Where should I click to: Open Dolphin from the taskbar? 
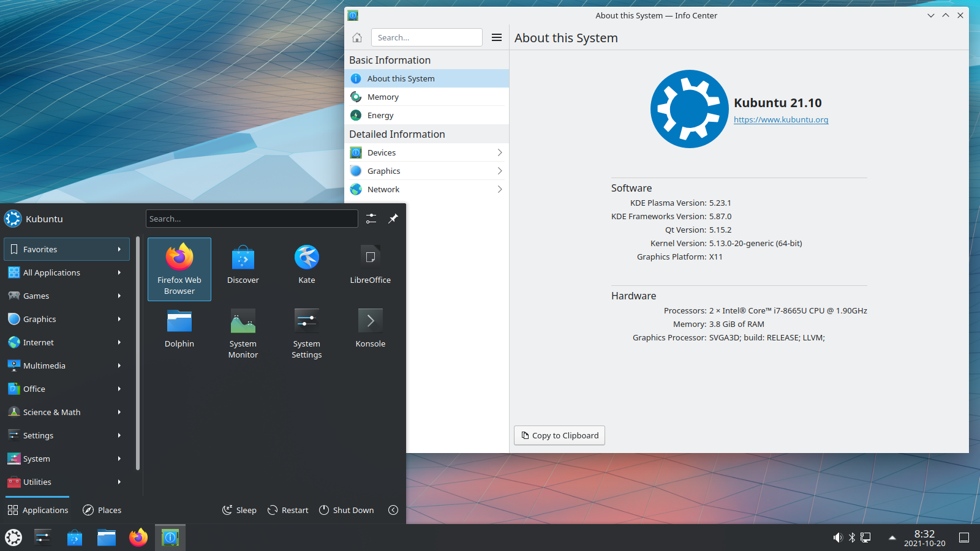(x=107, y=538)
